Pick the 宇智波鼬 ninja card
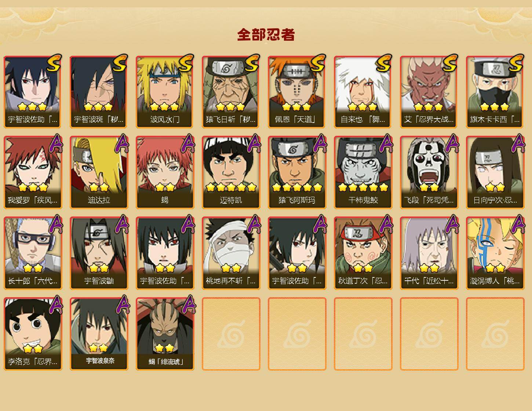 [x=99, y=253]
